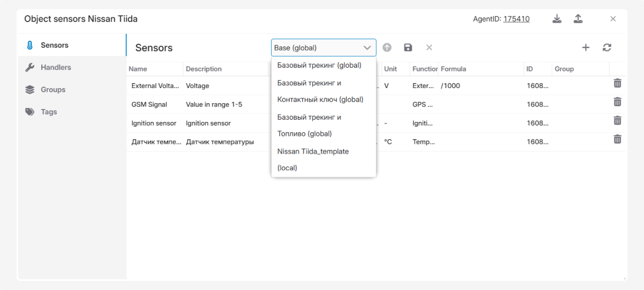Image resolution: width=644 pixels, height=290 pixels.
Task: Click the download icon in header
Action: point(557,19)
